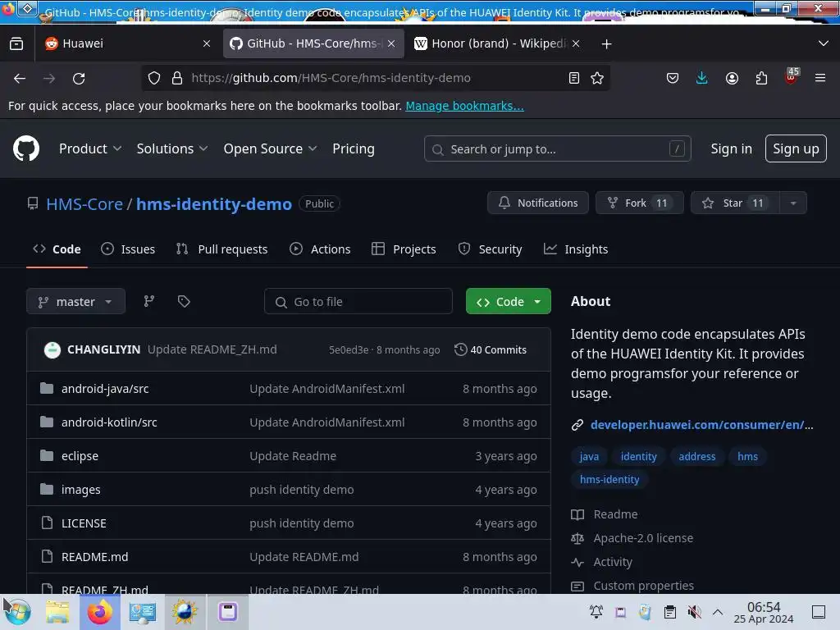This screenshot has width=840, height=630.
Task: Switch to the Issues tab
Action: click(x=128, y=249)
